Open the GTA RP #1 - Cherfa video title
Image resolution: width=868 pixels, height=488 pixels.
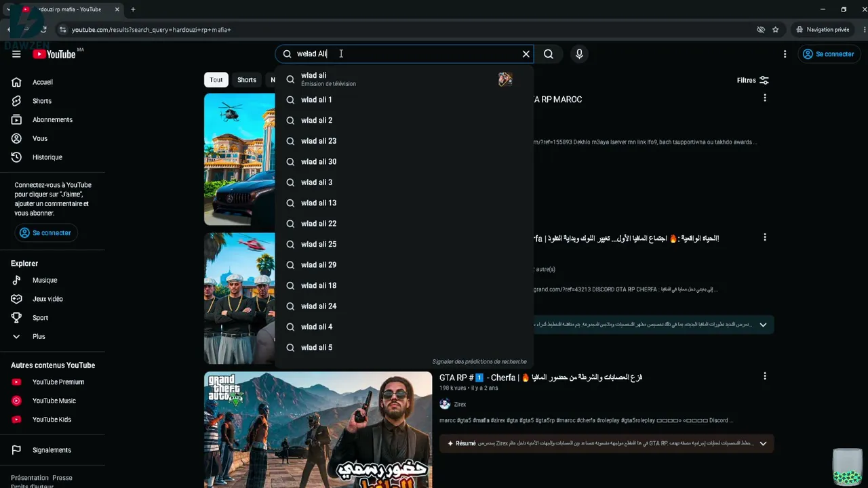[540, 378]
